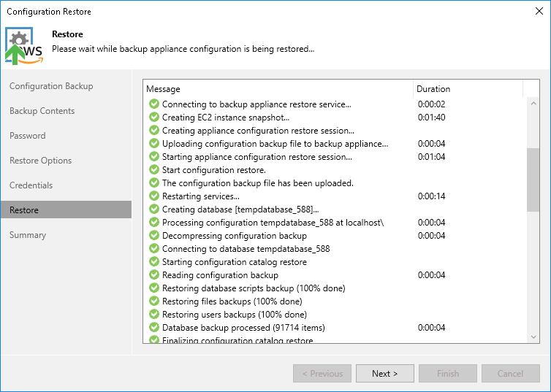The width and height of the screenshot is (551, 392).
Task: Sort log by Message column header
Action: (x=278, y=89)
